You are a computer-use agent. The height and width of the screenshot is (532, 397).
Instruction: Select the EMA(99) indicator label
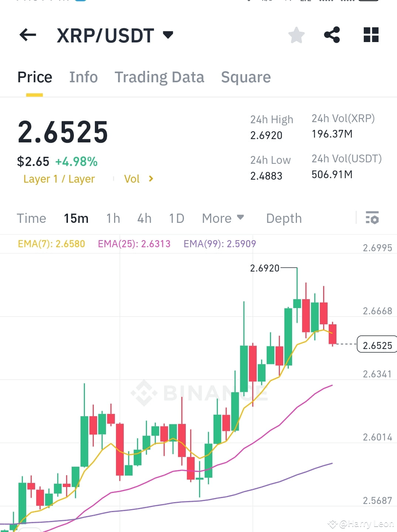pos(219,243)
